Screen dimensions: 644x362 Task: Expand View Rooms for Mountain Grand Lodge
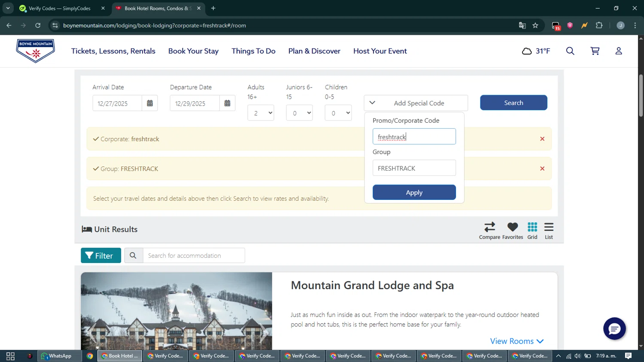coord(517,341)
